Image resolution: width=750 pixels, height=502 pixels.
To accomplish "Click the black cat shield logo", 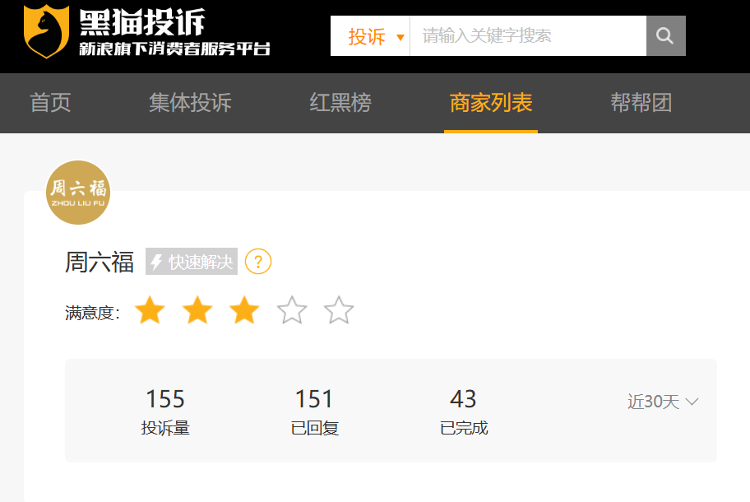I will 46,31.
